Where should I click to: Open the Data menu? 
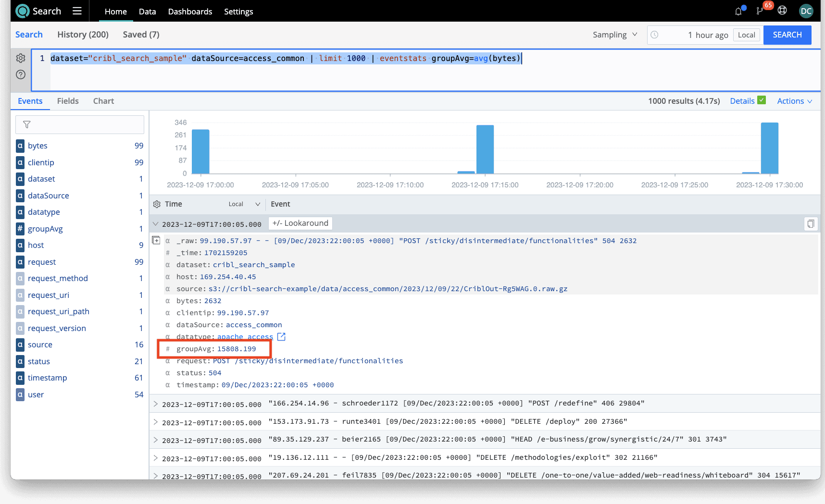[x=147, y=12]
